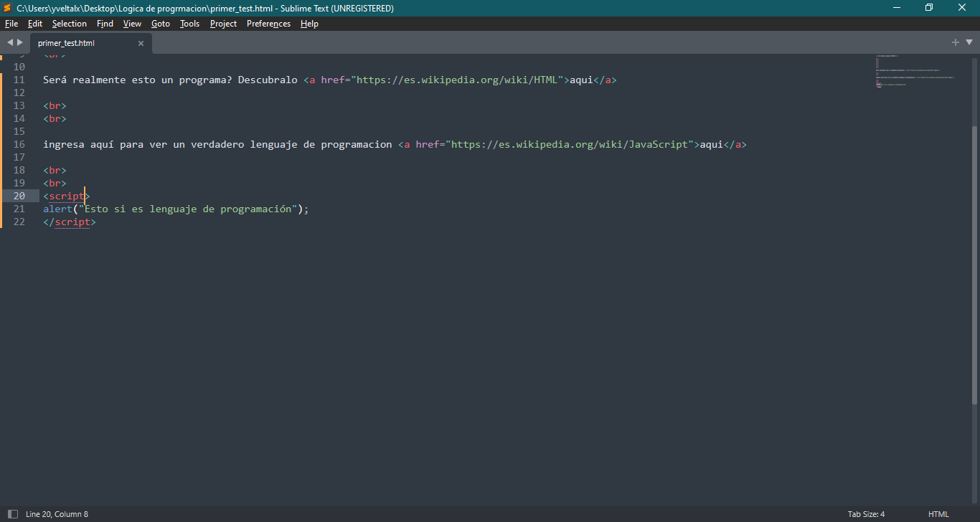Click line number 20 in gutter

pyautogui.click(x=19, y=196)
